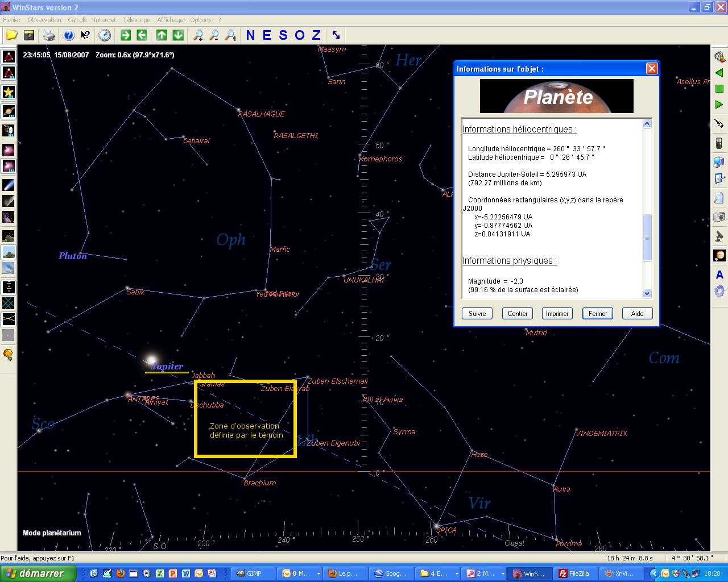This screenshot has height=582, width=728.
Task: Face north using the N toolbar button
Action: click(250, 35)
